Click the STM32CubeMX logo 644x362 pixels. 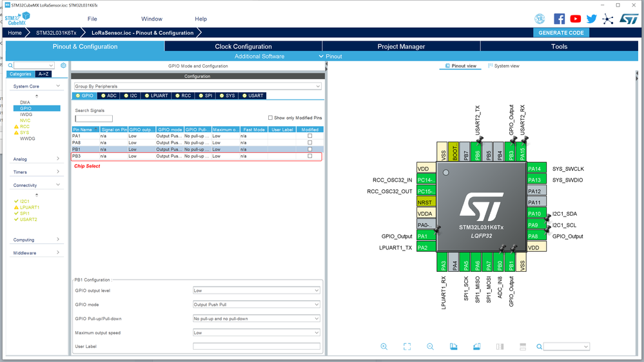coord(17,19)
